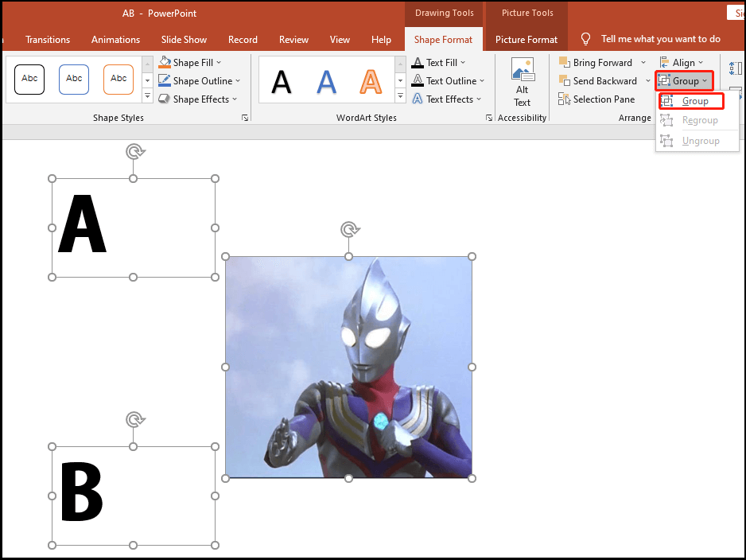Click the Text Effects icon
The height and width of the screenshot is (560, 746).
click(418, 99)
